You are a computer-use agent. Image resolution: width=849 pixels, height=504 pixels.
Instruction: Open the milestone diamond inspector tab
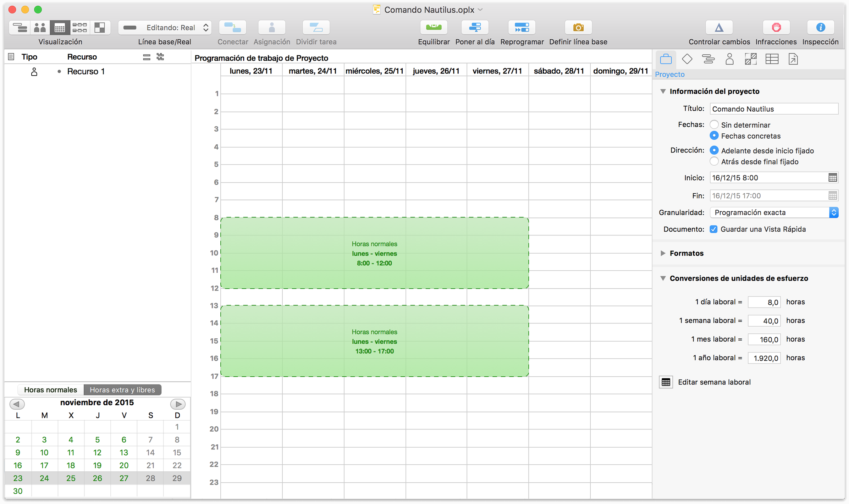click(x=687, y=59)
